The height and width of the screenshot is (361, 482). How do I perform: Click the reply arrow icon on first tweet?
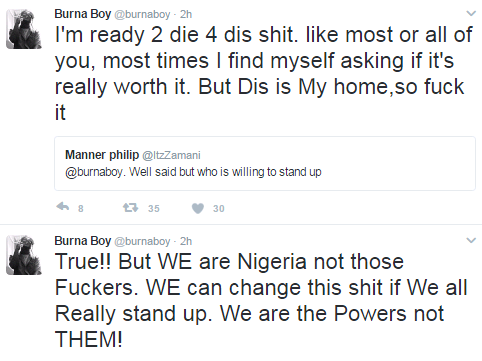pos(63,207)
